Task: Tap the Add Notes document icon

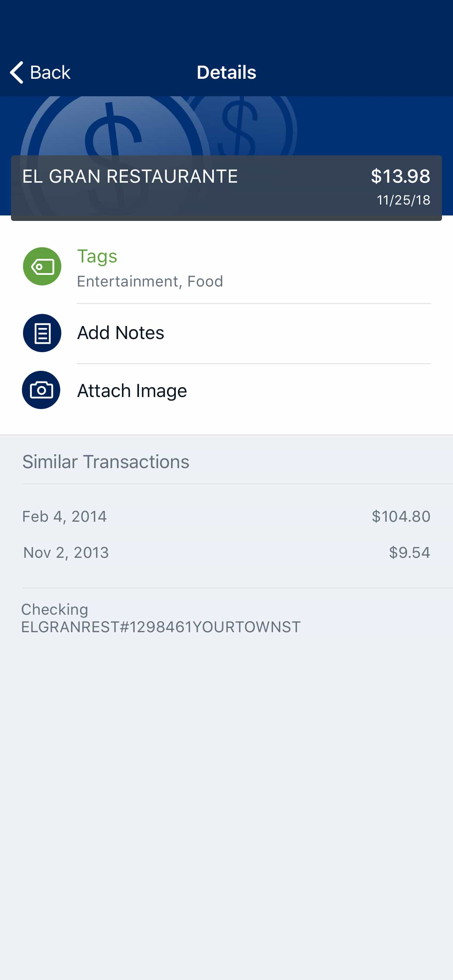Action: (42, 333)
